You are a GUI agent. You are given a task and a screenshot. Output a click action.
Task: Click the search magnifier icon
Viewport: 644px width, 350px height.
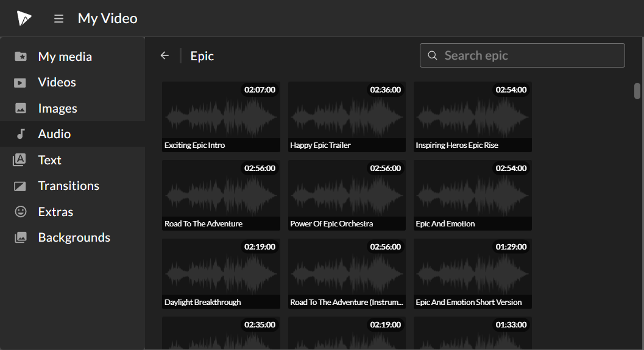tap(433, 55)
